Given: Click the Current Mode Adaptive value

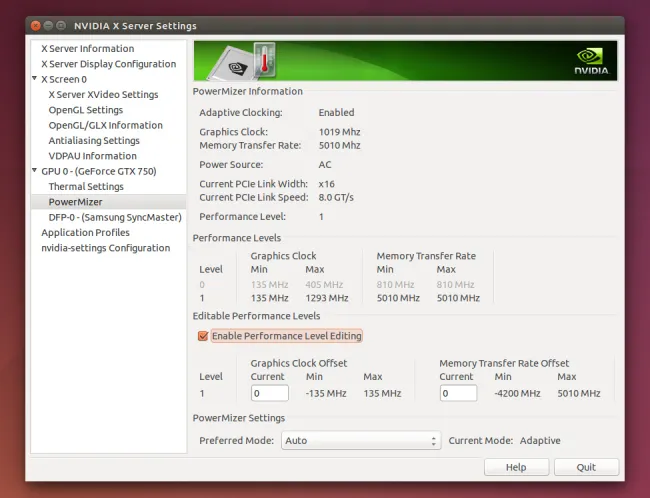Looking at the screenshot, I should click(x=540, y=441).
